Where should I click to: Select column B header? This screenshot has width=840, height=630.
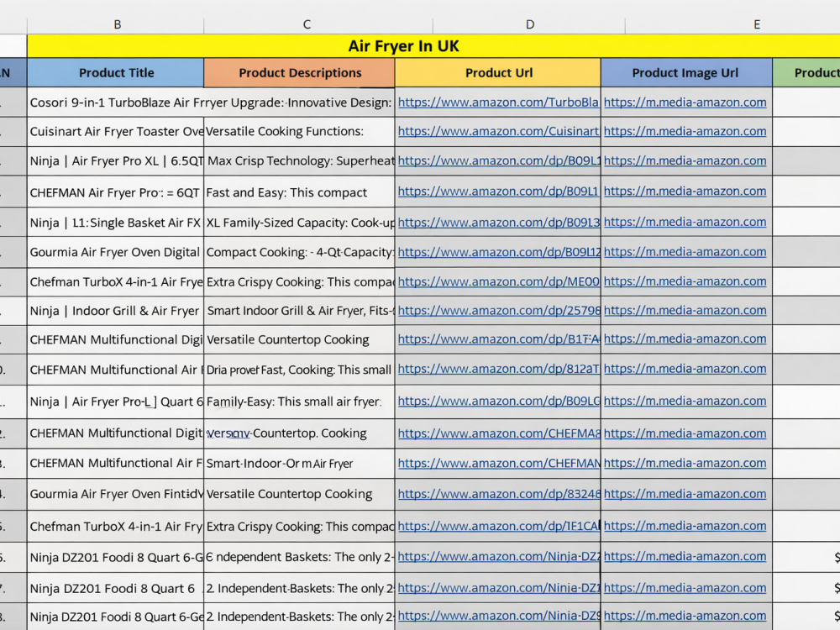(116, 24)
